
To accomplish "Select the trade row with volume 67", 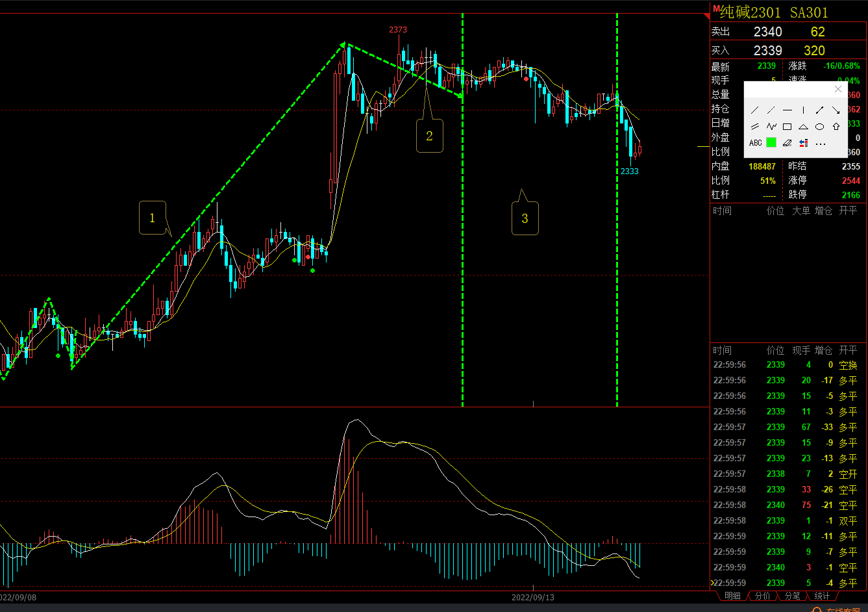I will 788,427.
